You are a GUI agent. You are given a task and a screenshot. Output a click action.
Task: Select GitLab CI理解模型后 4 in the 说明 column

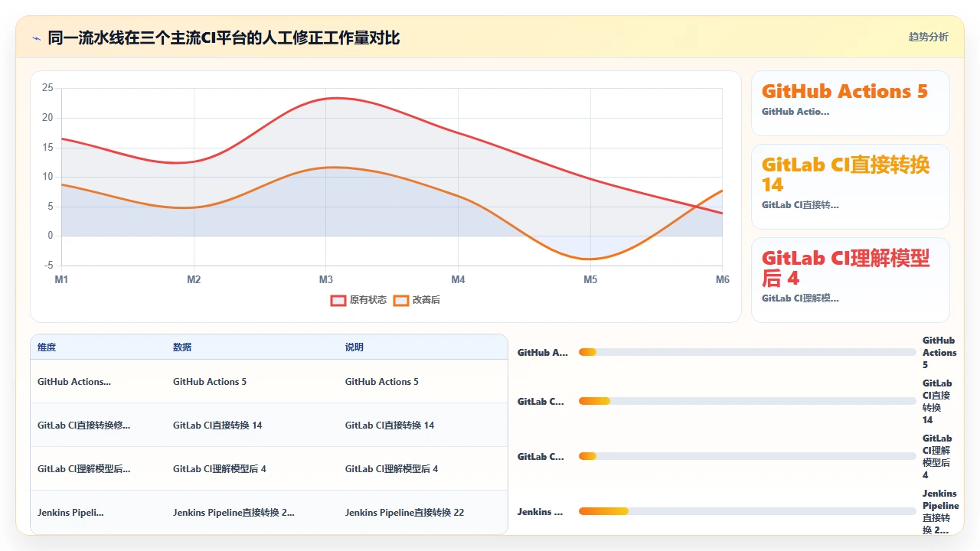tap(392, 469)
